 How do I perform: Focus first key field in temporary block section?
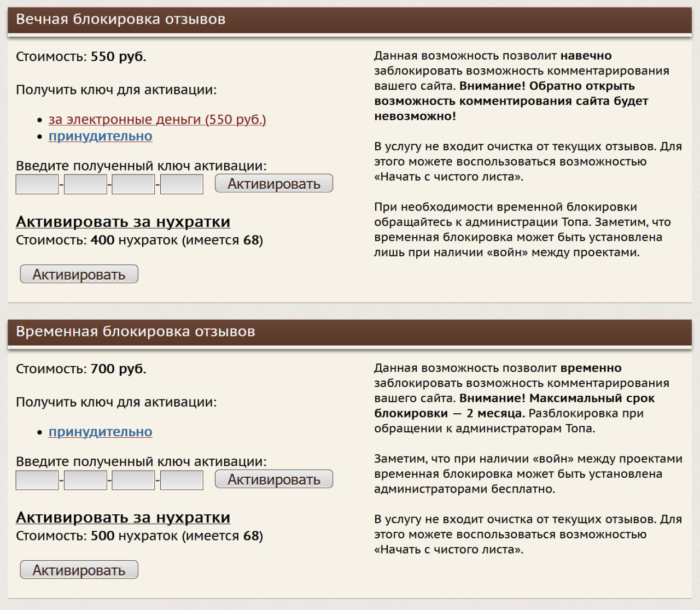pyautogui.click(x=37, y=480)
